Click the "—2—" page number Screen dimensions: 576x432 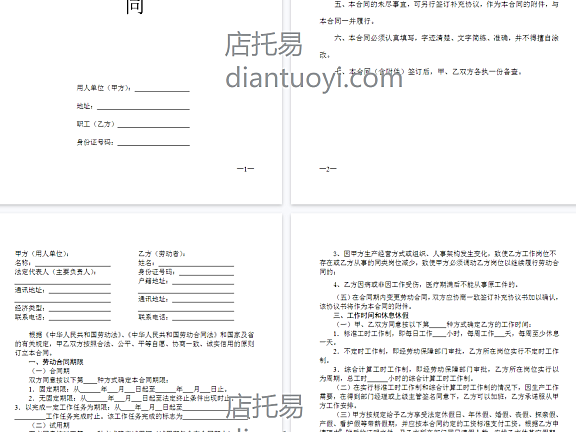coord(328,169)
